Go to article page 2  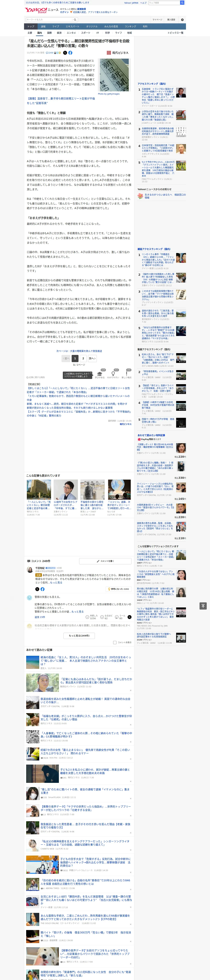pos(83,358)
